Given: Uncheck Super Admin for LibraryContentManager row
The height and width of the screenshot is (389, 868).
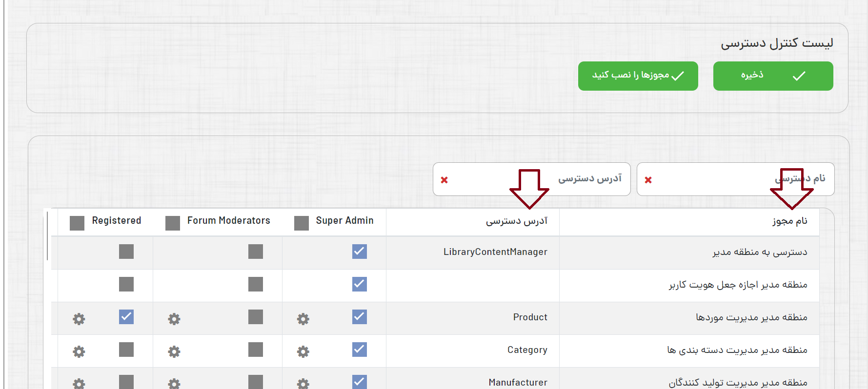Looking at the screenshot, I should click(360, 252).
